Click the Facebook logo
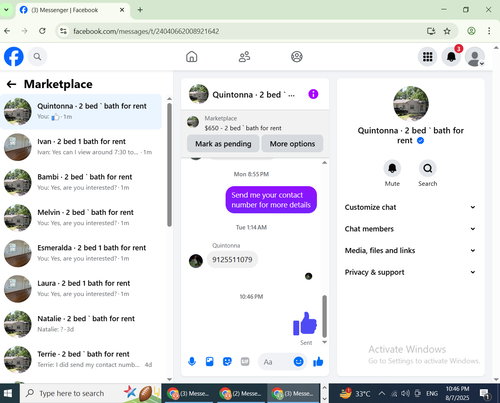Viewport: 500px width, 403px height. click(14, 57)
